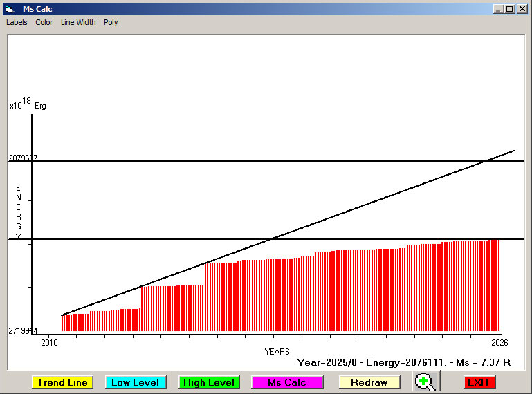Click the 2719814 energy axis minimum label
The width and height of the screenshot is (532, 394).
click(x=23, y=331)
